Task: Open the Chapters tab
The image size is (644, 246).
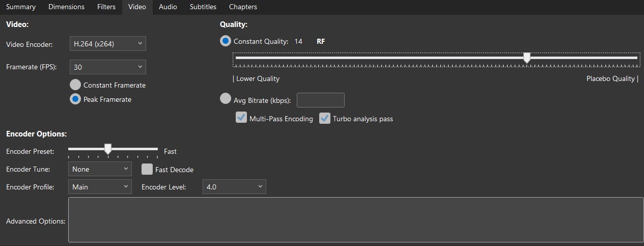Action: [x=243, y=7]
